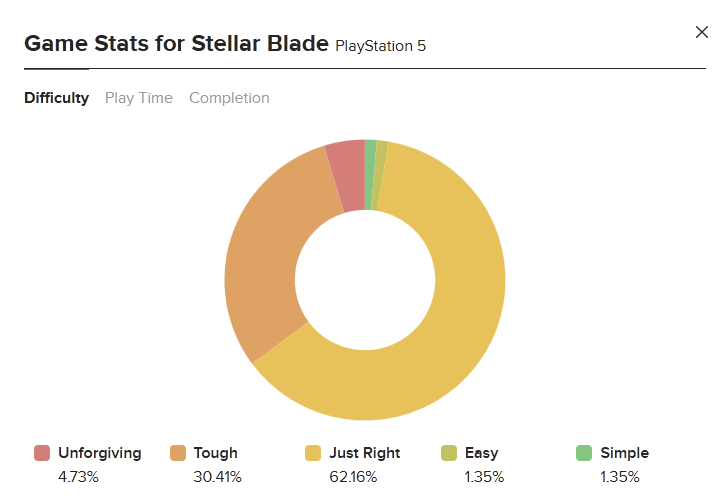
Task: Click the Game Stats for Stellar Blade title
Action: click(177, 44)
